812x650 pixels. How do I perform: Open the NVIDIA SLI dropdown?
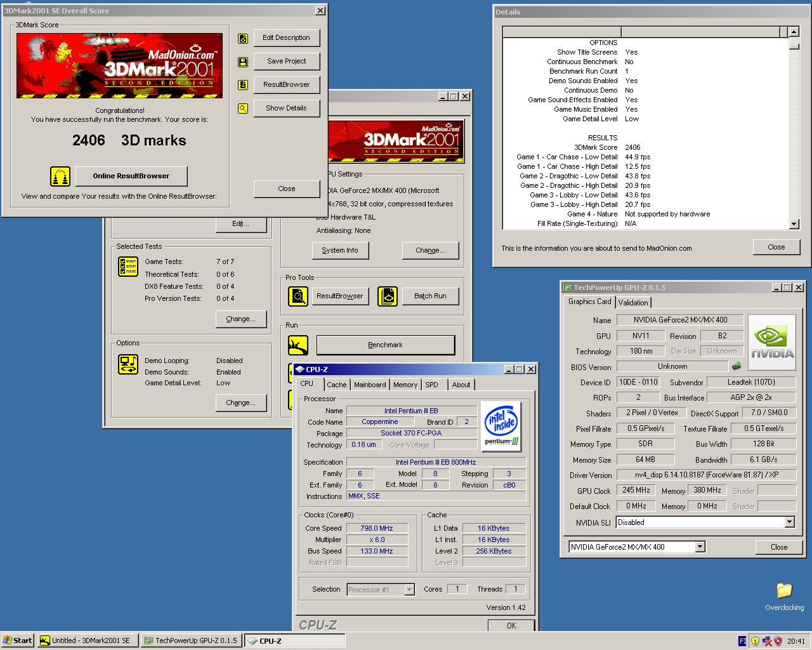(790, 522)
